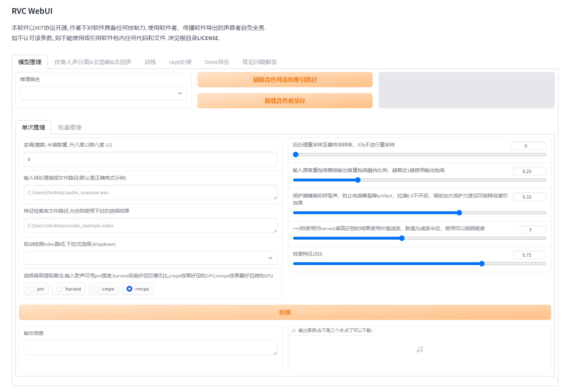Image resolution: width=568 pixels, height=392 pixels.
Task: Click the small music icon beside 输出音频 label
Action: tap(293, 331)
